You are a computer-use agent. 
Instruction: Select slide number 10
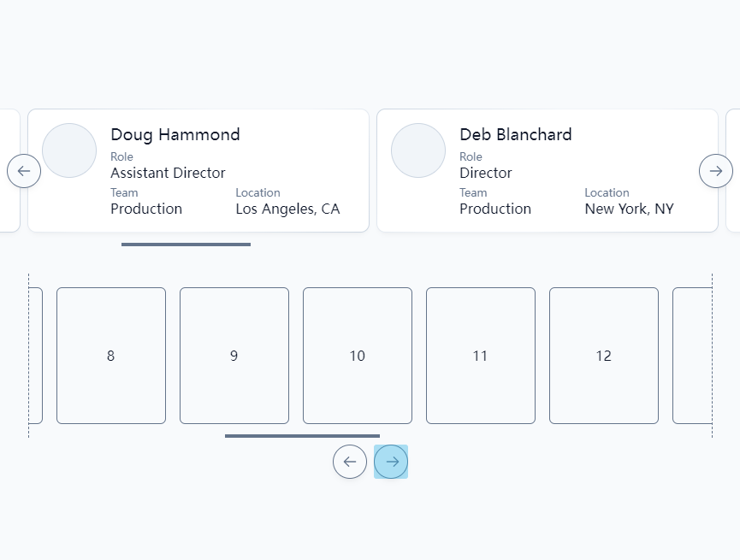point(358,356)
